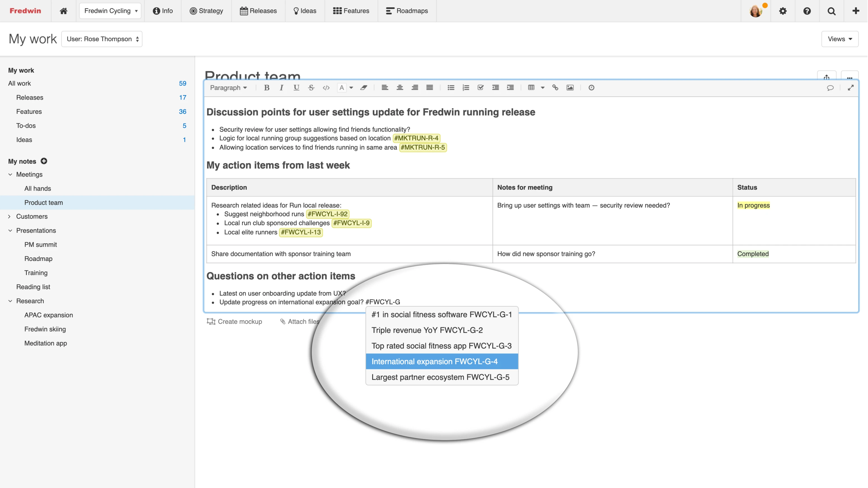Expand editor to fullscreen

[850, 88]
